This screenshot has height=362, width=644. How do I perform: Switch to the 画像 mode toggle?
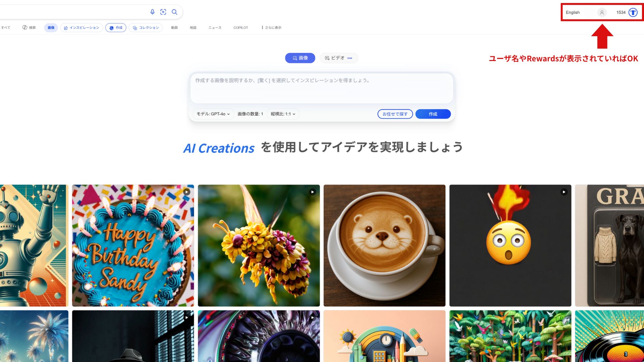pyautogui.click(x=300, y=58)
